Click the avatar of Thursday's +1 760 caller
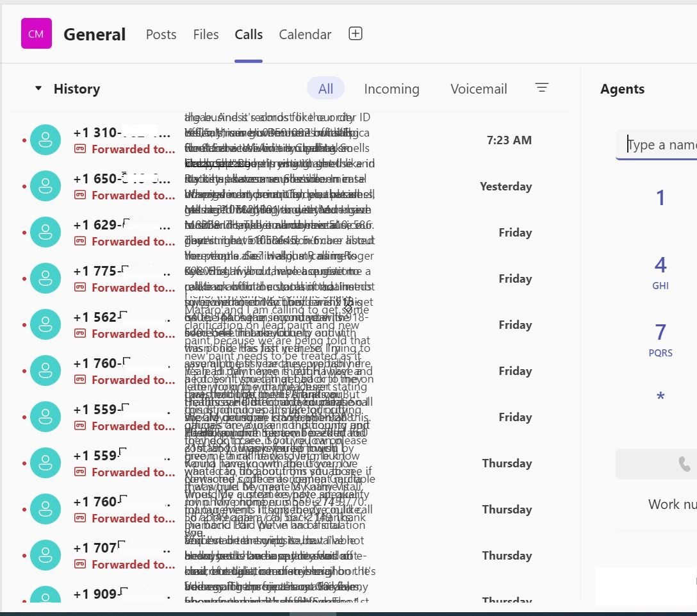The width and height of the screenshot is (697, 616). coord(45,509)
